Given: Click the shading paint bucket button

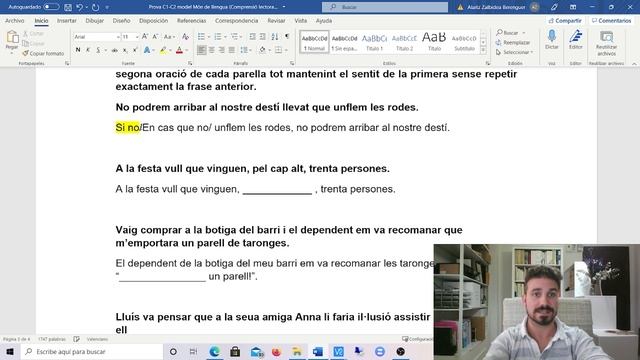Looking at the screenshot, I should tap(262, 50).
